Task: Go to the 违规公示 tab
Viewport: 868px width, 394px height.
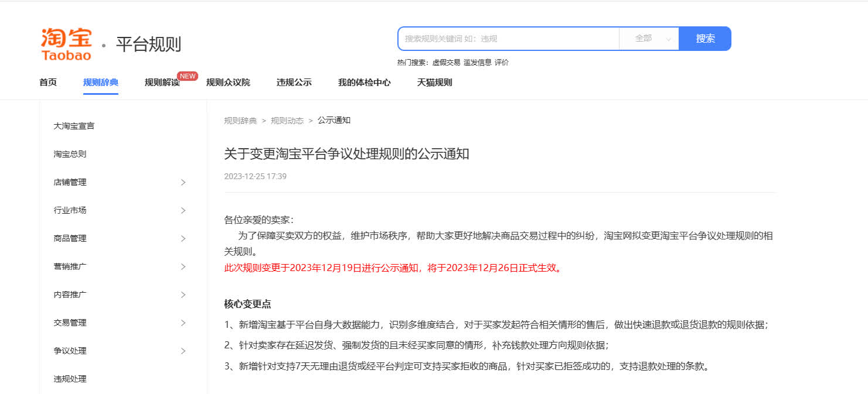Action: tap(294, 83)
